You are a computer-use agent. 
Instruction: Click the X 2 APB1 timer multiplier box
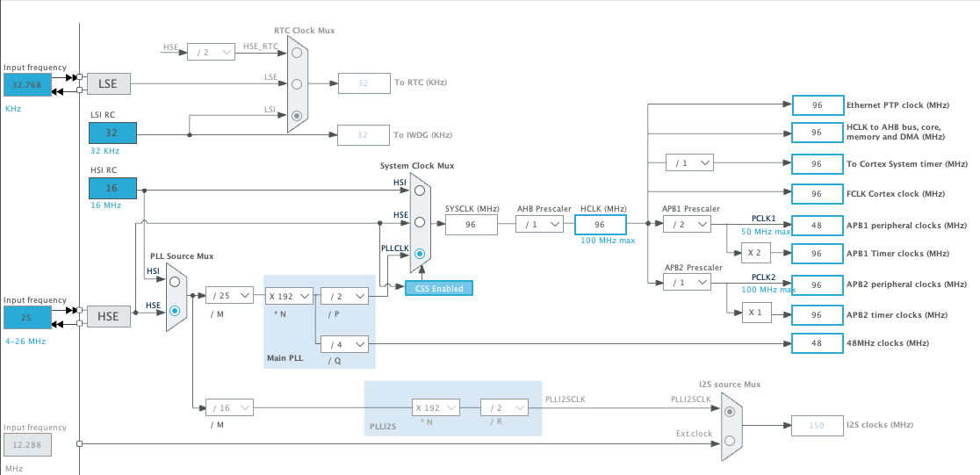tap(757, 253)
